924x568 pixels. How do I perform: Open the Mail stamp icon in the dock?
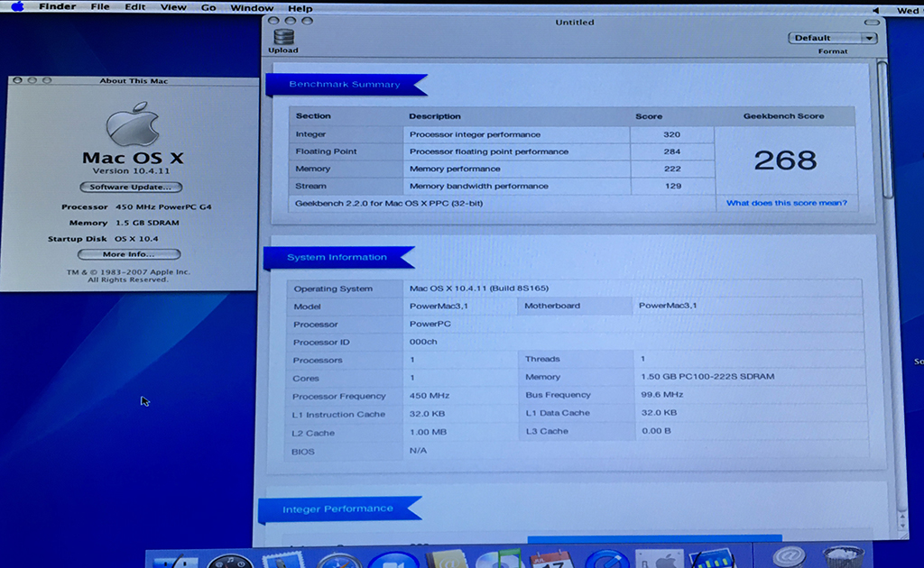285,561
